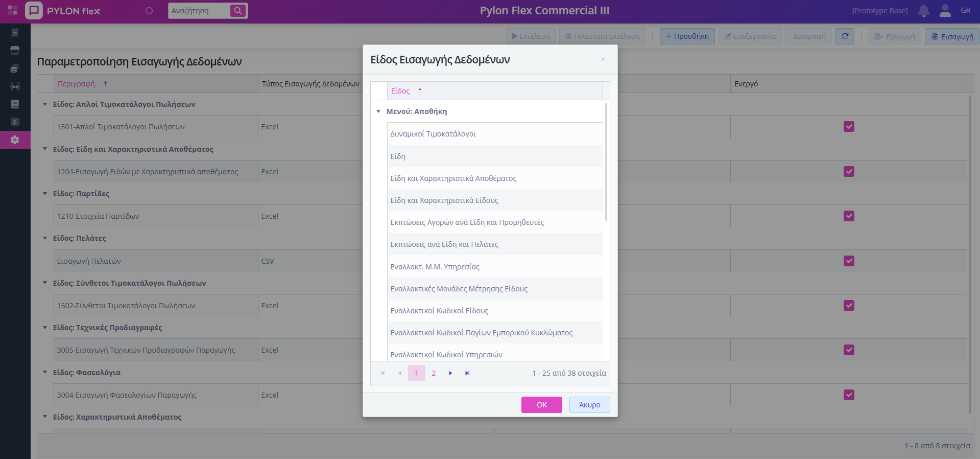Viewport: 980px width, 459px height.
Task: Click the Άκυρο cancel button
Action: [589, 405]
